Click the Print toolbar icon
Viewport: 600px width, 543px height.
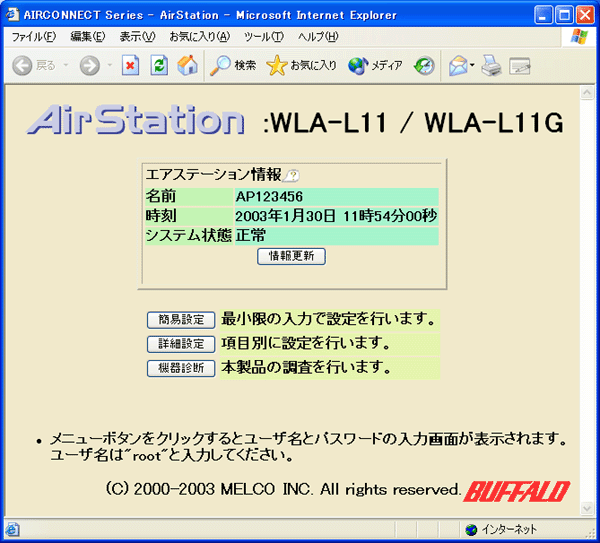point(490,66)
